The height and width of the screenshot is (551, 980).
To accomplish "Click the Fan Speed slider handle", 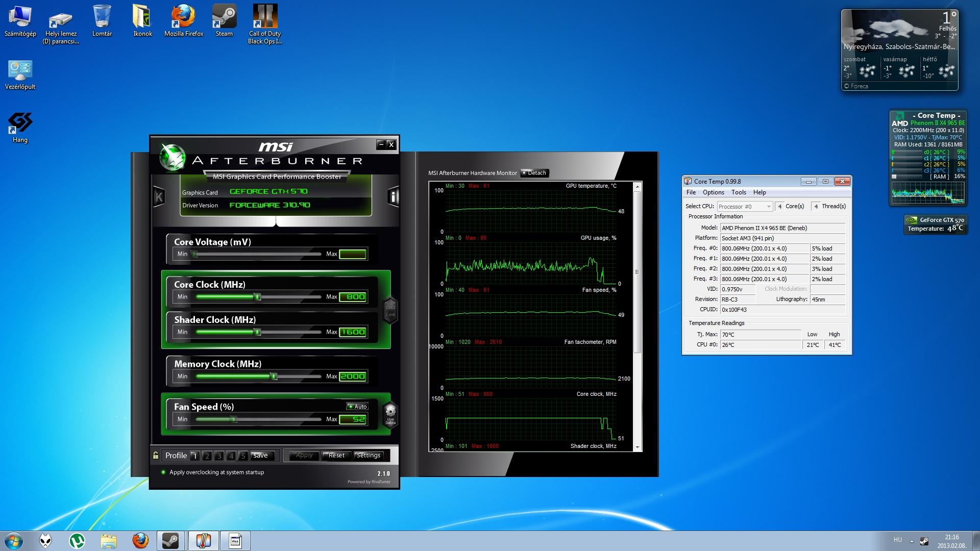I will click(x=234, y=419).
